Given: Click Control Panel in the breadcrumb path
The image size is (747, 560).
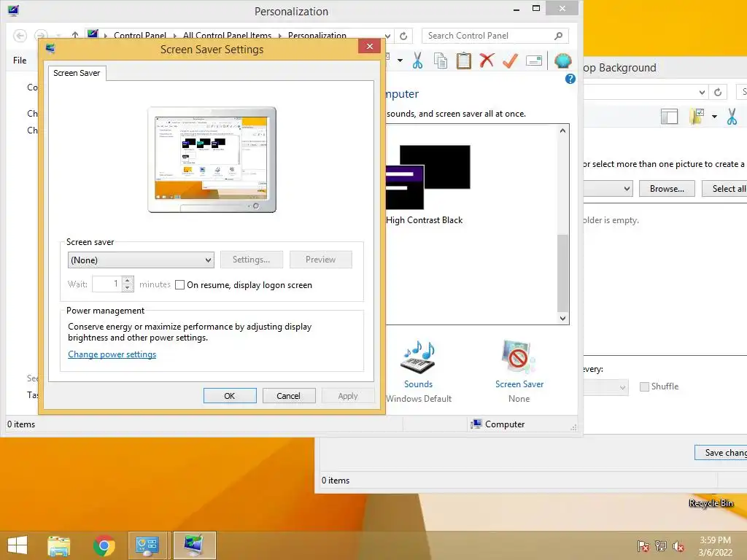Looking at the screenshot, I should point(139,35).
